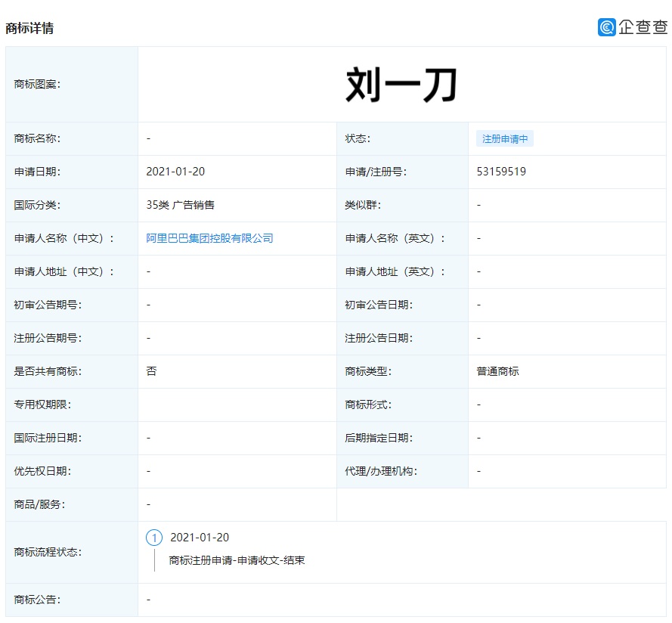Select the process date 2021-01-20 beside step 1
The width and height of the screenshot is (672, 623).
pos(200,538)
